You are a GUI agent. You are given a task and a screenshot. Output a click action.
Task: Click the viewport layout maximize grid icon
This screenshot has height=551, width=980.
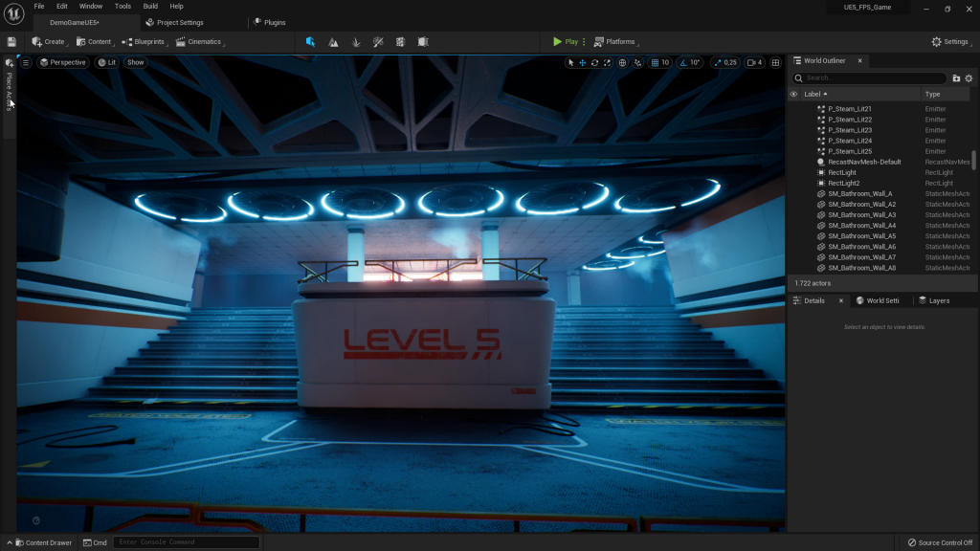click(x=775, y=62)
